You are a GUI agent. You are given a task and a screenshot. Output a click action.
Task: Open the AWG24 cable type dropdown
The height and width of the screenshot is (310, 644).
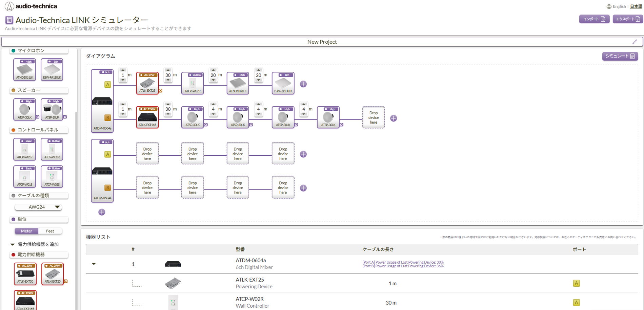pos(38,207)
